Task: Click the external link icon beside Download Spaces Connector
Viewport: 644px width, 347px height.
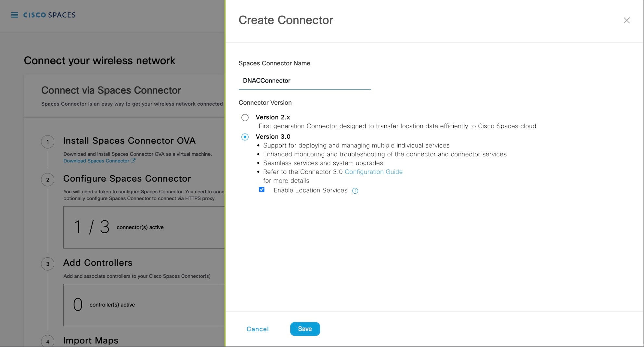Action: tap(133, 161)
